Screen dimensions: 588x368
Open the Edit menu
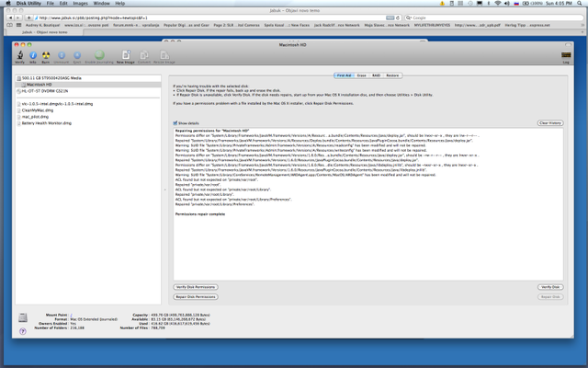click(x=63, y=3)
